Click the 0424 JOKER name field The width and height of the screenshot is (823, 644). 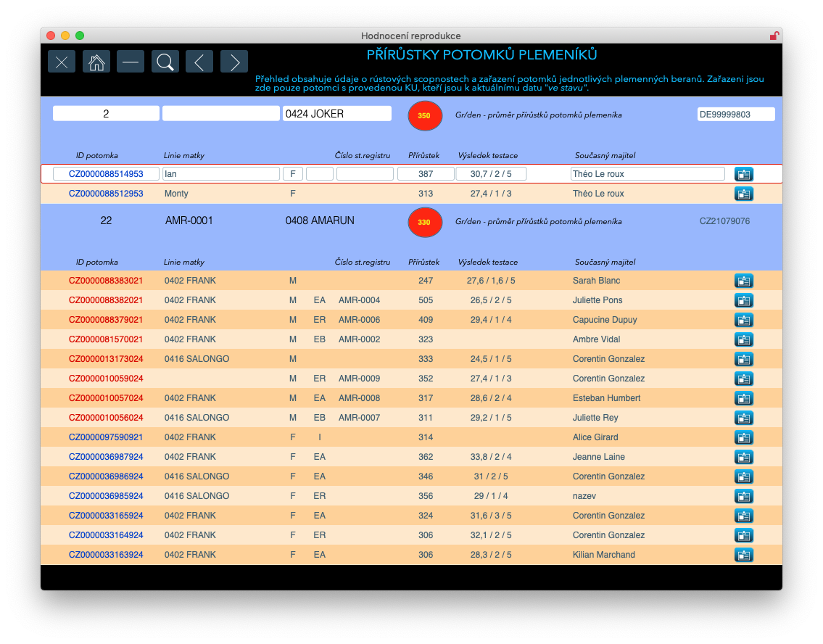pyautogui.click(x=336, y=114)
